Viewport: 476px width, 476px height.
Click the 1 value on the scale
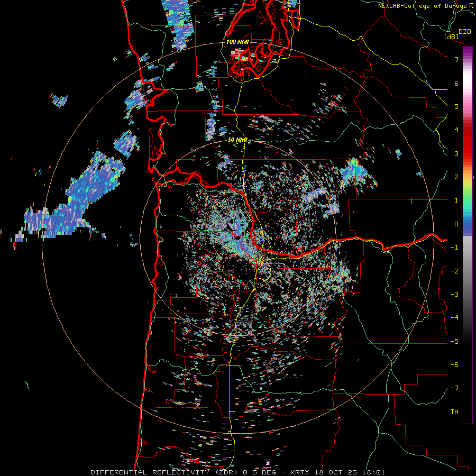(456, 200)
